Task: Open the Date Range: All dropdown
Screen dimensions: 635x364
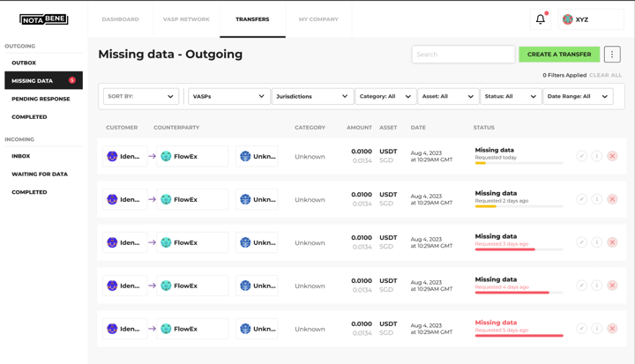Action: (x=578, y=96)
